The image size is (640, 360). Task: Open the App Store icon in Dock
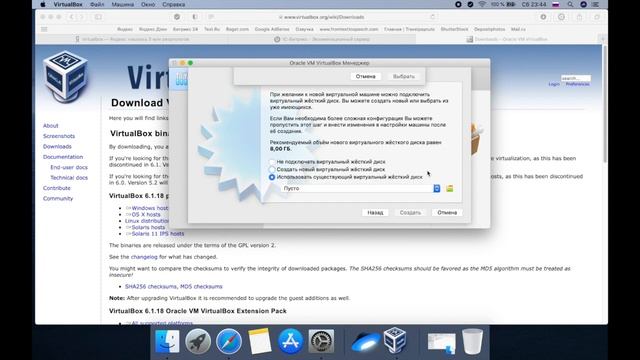[291, 341]
